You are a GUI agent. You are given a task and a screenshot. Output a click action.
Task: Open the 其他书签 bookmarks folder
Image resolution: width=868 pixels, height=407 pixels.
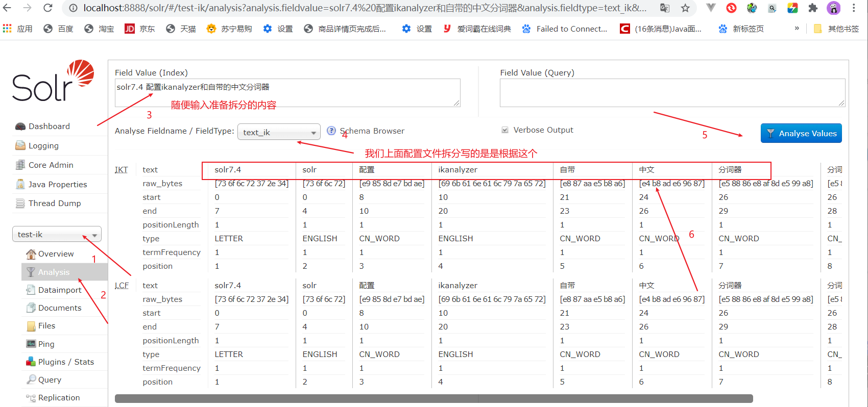836,29
